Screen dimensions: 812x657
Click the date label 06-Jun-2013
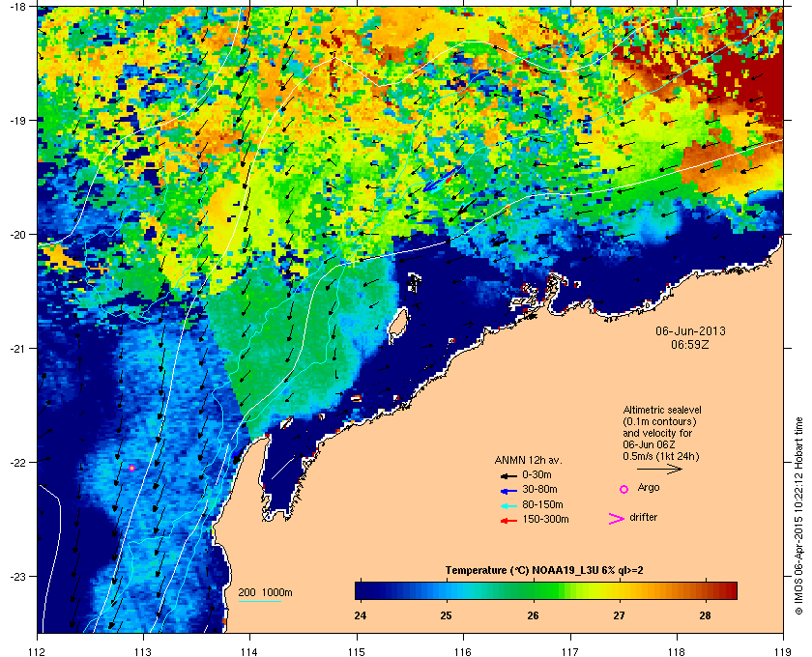(690, 330)
